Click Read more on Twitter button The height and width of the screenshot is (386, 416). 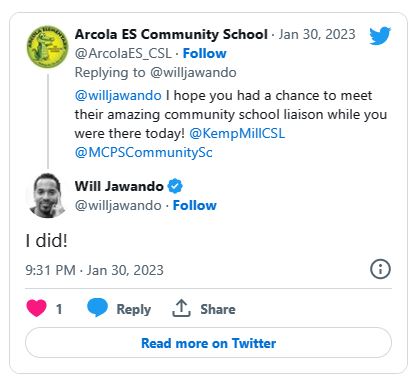(208, 343)
